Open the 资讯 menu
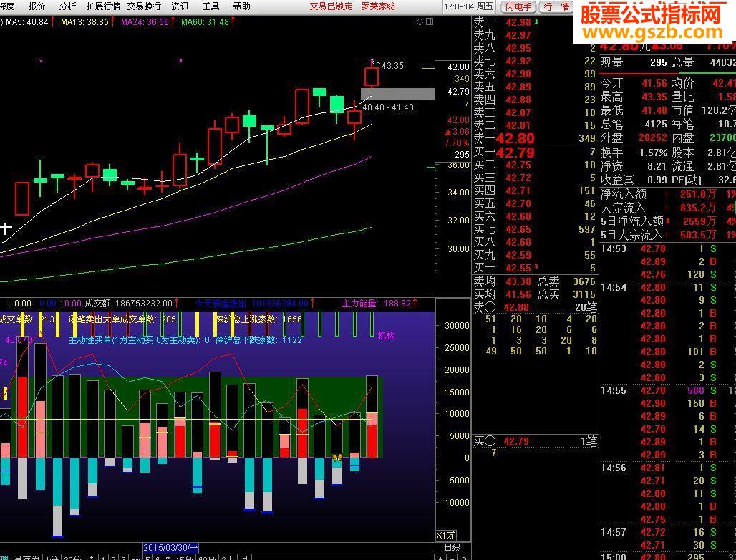Image resolution: width=736 pixels, height=560 pixels. (180, 6)
